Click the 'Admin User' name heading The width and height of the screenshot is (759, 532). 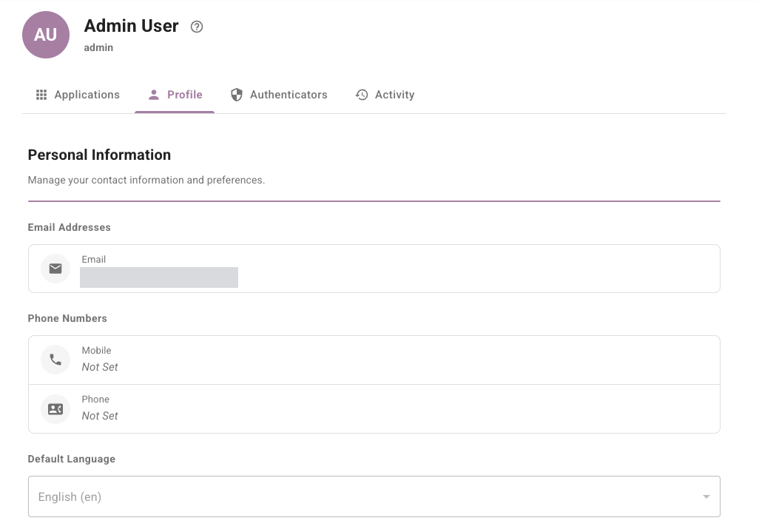[x=131, y=26]
